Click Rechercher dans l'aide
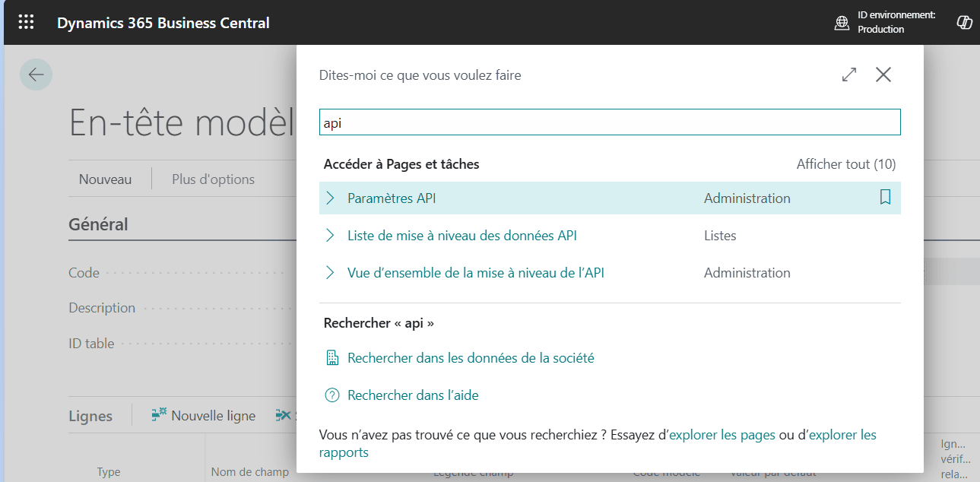The height and width of the screenshot is (482, 980). click(413, 395)
